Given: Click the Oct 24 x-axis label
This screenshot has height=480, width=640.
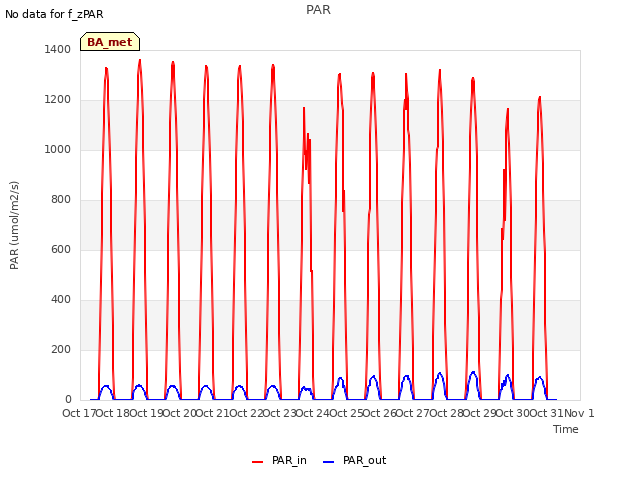Looking at the screenshot, I should pyautogui.click(x=313, y=413).
